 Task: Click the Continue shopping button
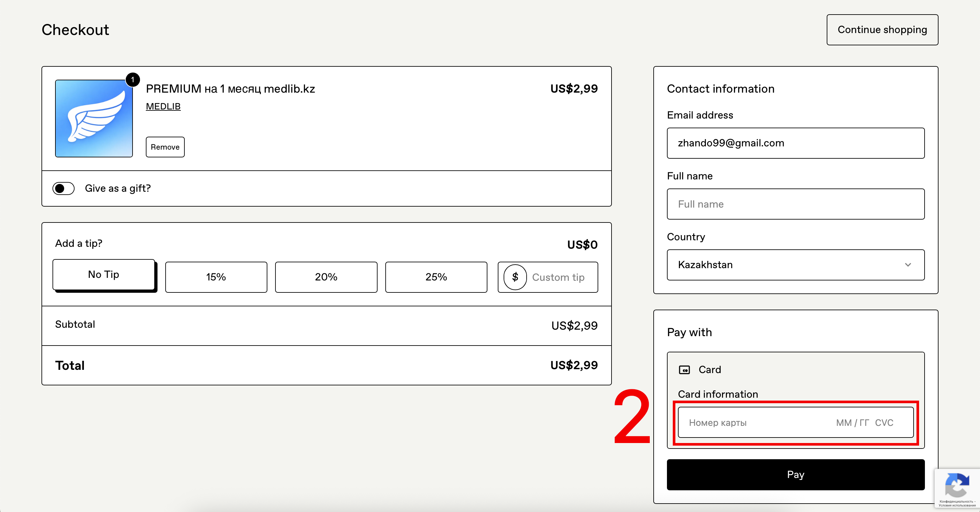point(882,30)
